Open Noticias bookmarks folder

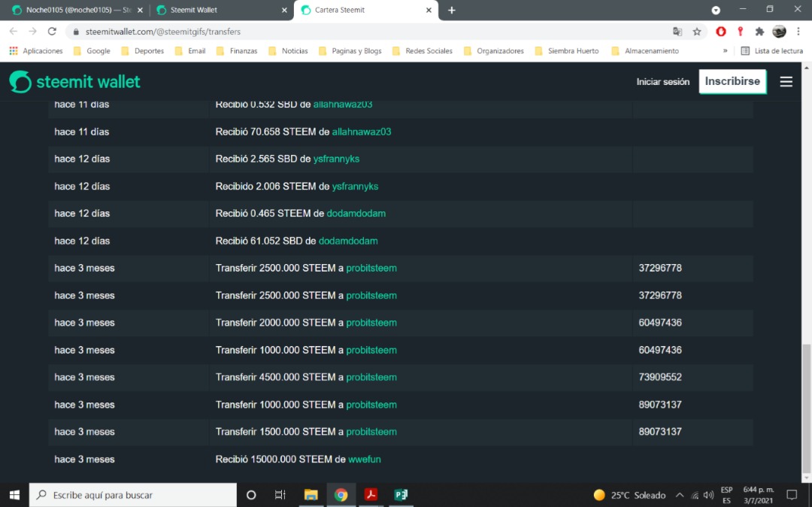[x=289, y=50]
